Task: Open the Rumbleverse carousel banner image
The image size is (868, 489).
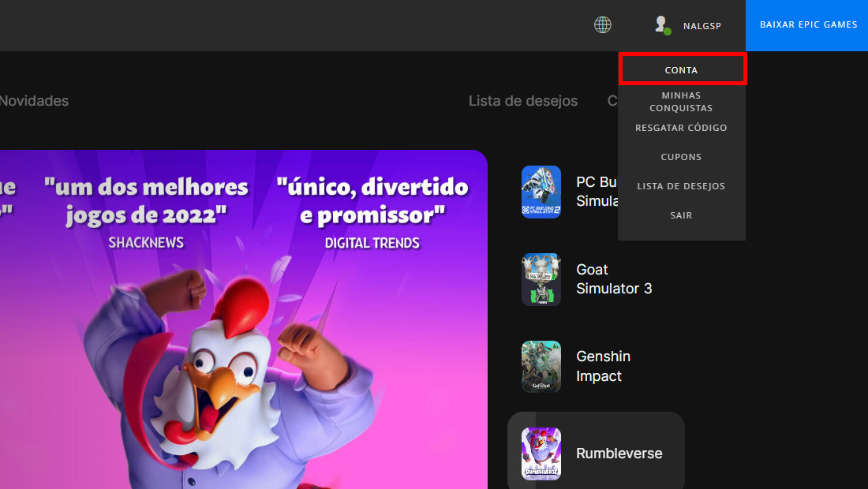Action: click(244, 319)
